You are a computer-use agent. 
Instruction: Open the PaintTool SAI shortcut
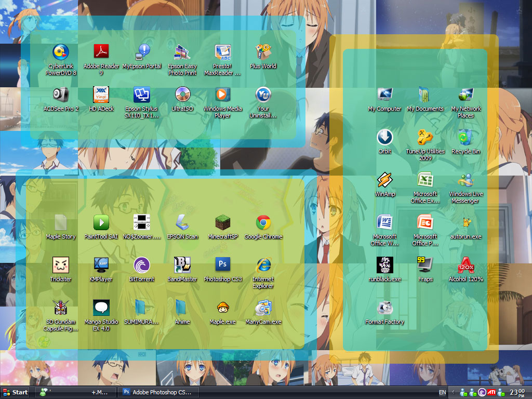coord(101,222)
